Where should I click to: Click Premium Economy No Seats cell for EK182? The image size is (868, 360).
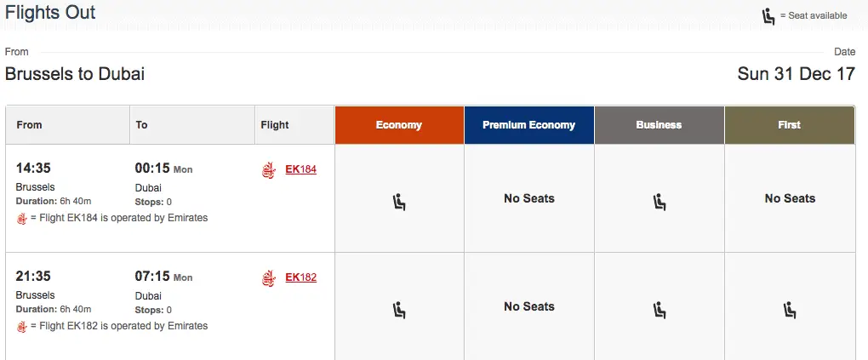[x=528, y=306]
